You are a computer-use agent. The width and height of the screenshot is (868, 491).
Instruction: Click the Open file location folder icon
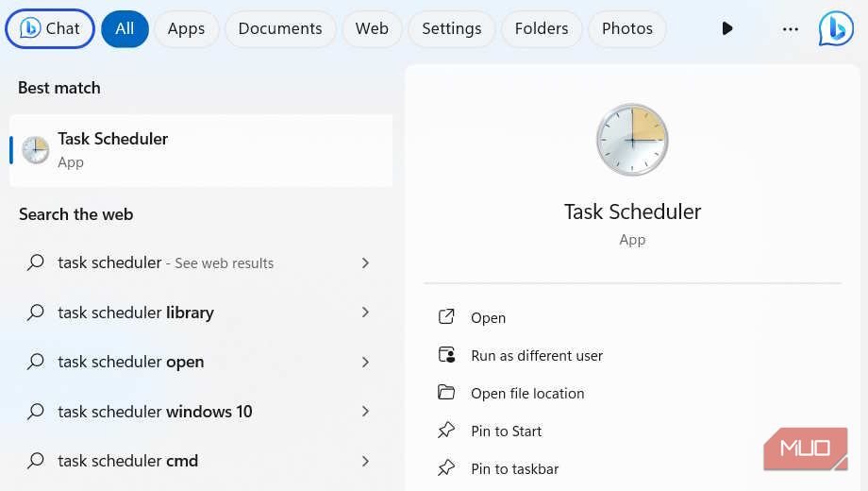pyautogui.click(x=446, y=393)
